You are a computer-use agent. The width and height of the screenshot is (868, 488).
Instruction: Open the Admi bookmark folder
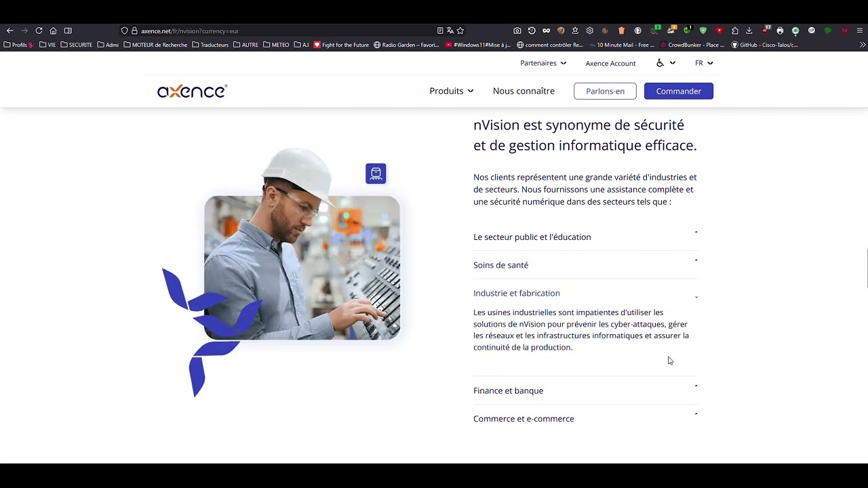[x=108, y=45]
